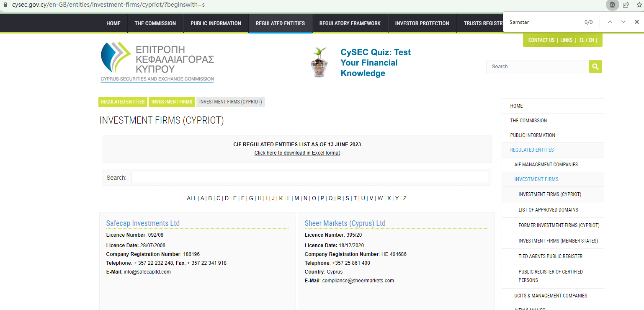
Task: Click Safecap licence number 092/08
Action: (x=156, y=235)
